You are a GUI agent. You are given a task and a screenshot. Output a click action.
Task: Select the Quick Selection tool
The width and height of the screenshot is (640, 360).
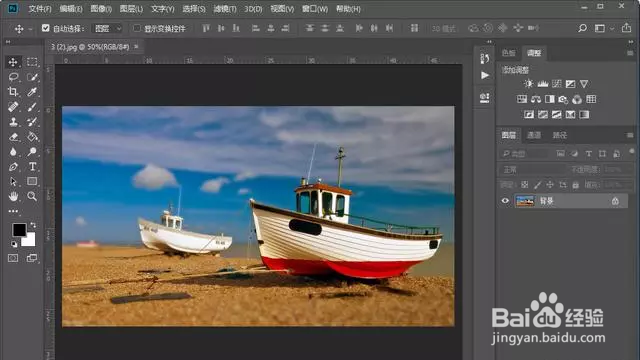pos(32,77)
